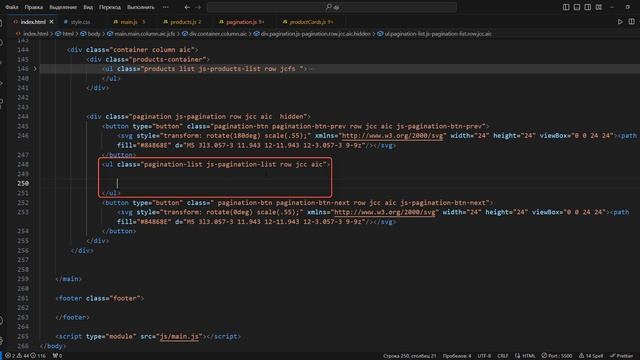Click the pagination-btn-next button line 252
The image size is (640, 360).
point(297,202)
